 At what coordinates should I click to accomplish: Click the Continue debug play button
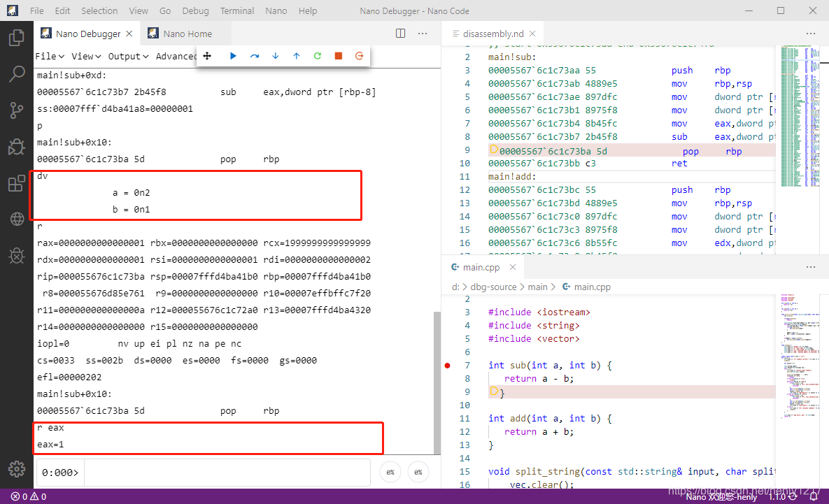234,56
